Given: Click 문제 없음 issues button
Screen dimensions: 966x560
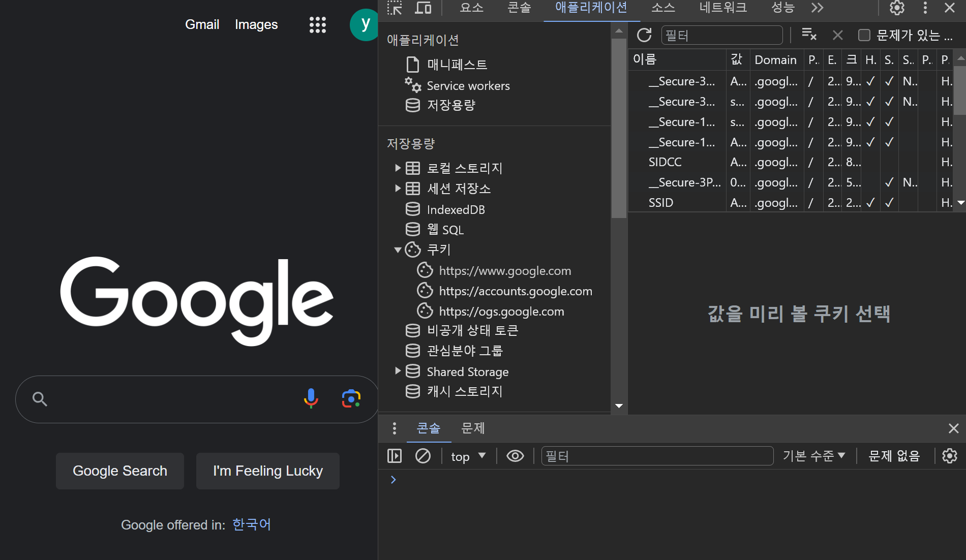Looking at the screenshot, I should (894, 456).
